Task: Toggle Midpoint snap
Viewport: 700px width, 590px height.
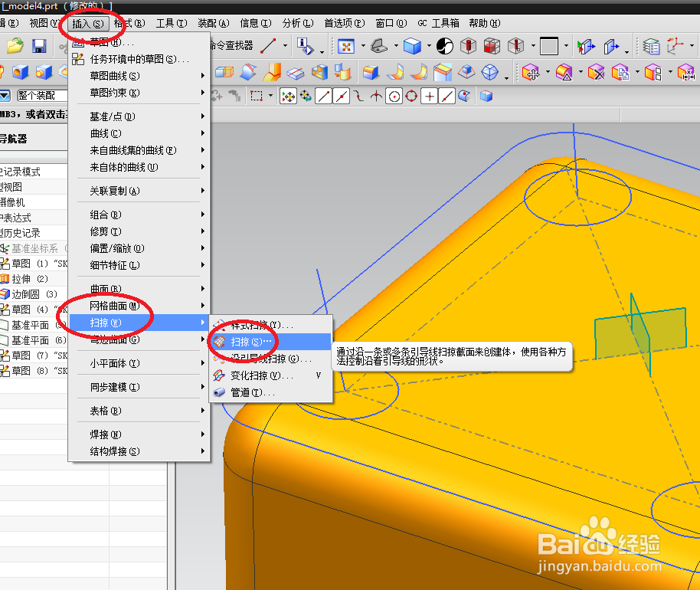Action: [x=341, y=96]
